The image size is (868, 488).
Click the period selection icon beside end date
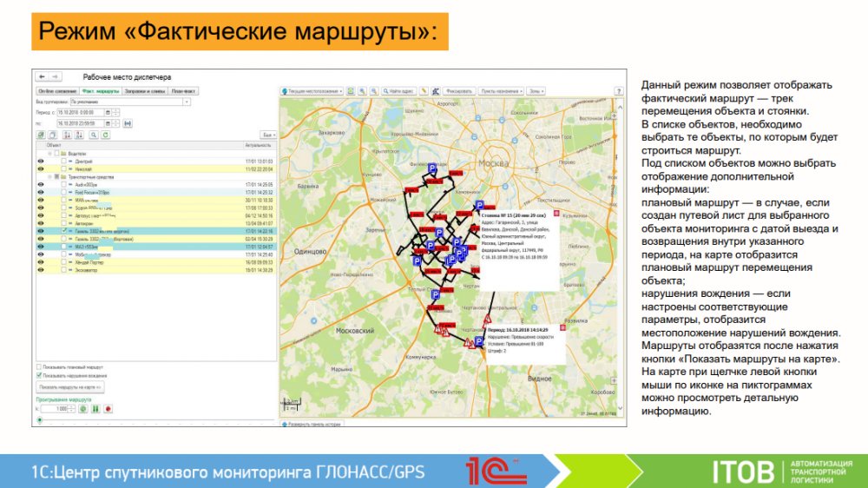(x=127, y=123)
